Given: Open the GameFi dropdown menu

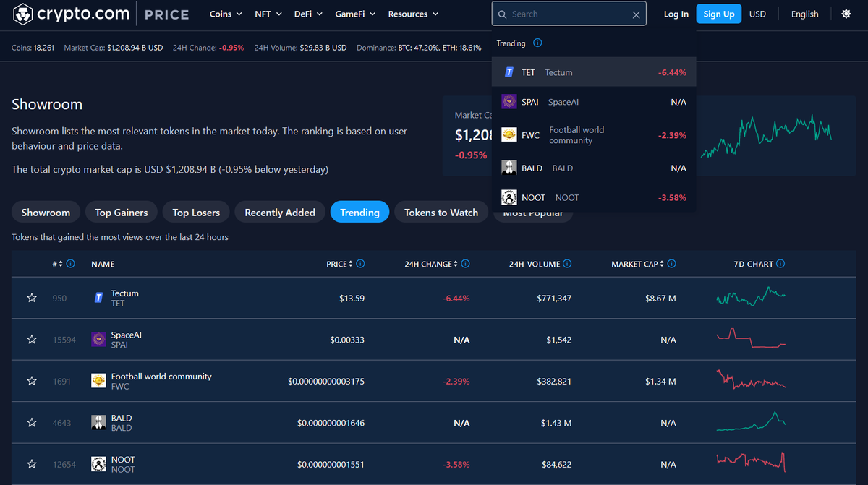Looking at the screenshot, I should point(355,14).
